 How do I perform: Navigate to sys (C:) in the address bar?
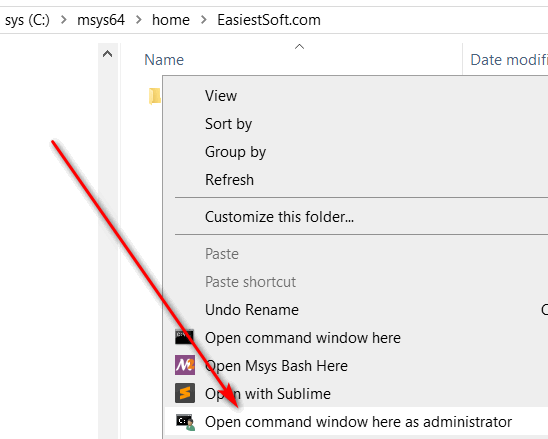(x=27, y=20)
